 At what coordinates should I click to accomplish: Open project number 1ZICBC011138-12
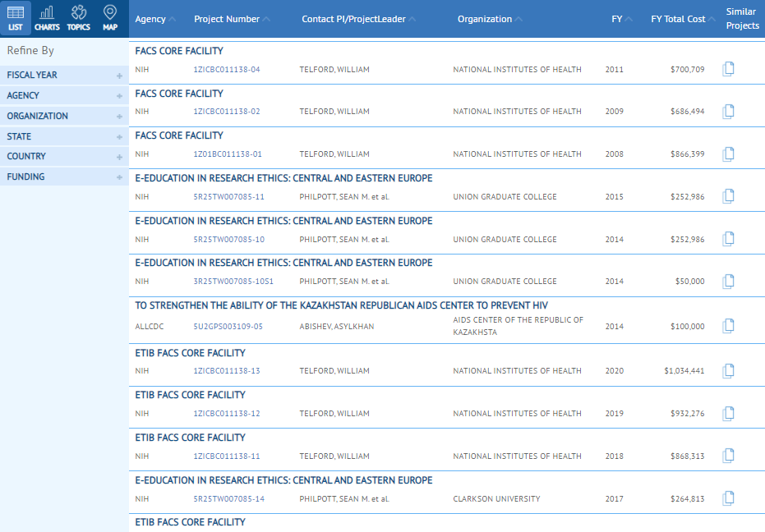[x=227, y=414]
